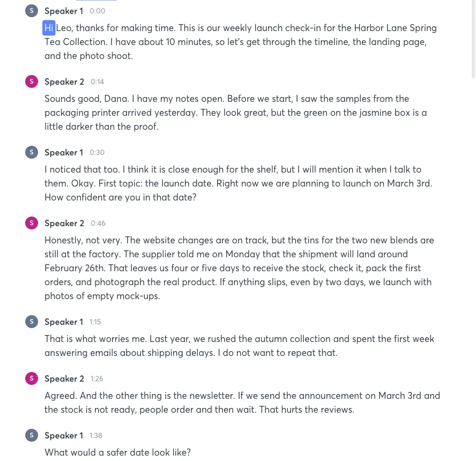Click the sentence "What would a safer date look like?"
Viewport: 476px width, 461px height.
pos(117,452)
